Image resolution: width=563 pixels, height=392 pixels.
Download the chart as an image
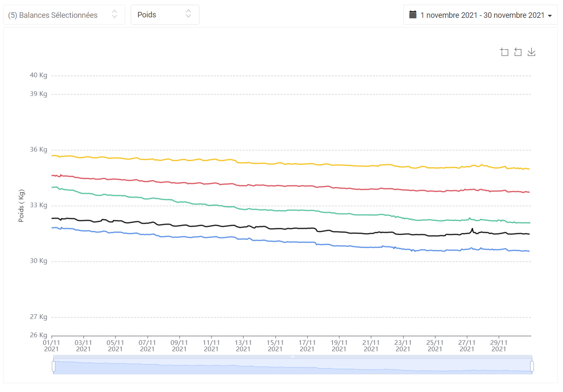(531, 52)
